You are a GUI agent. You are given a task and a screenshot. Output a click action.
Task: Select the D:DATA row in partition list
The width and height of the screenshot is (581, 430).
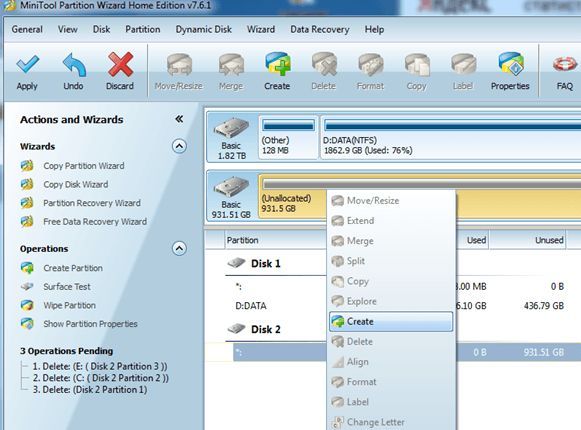251,306
